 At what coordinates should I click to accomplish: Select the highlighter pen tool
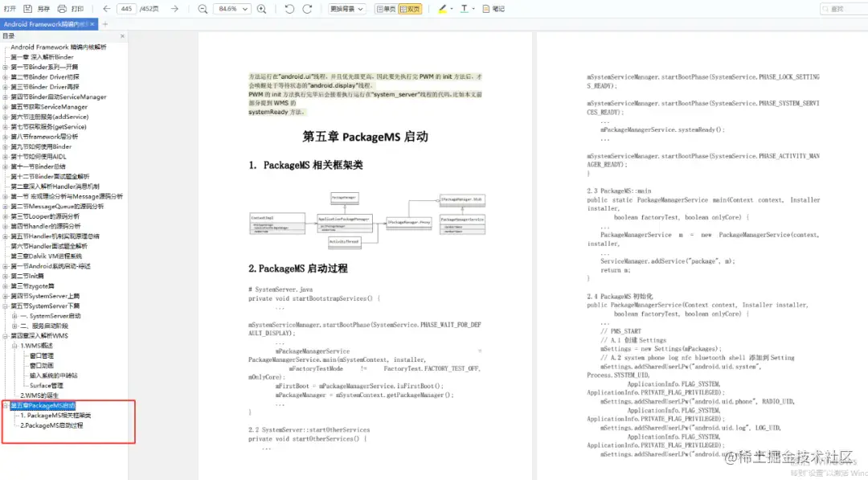point(442,9)
